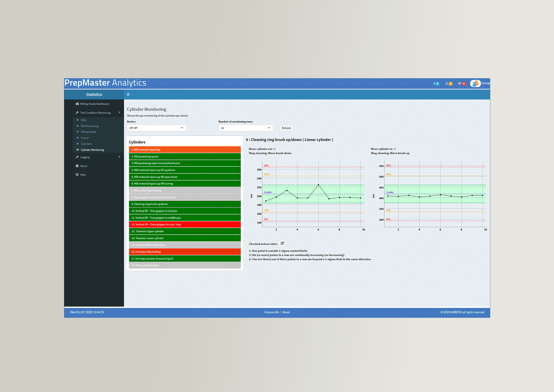Select cylinder 17 In/output pusher (manual input)
554x392 pixels.
[185, 259]
